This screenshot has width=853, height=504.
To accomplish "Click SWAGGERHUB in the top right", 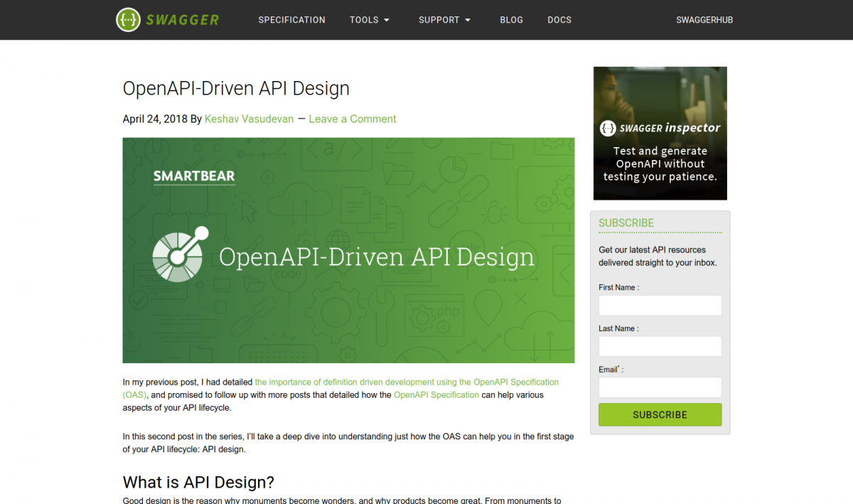I will pos(704,20).
